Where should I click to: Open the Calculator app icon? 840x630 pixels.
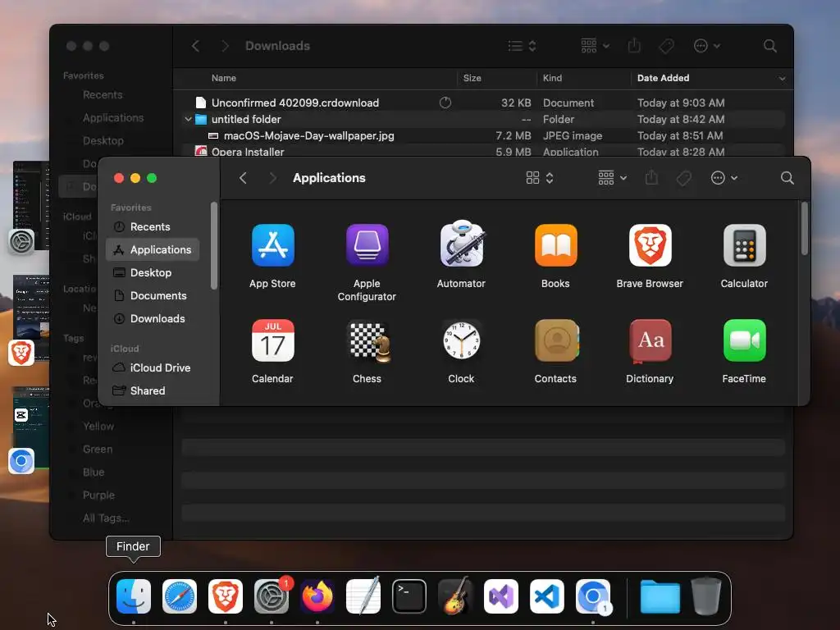(x=744, y=245)
